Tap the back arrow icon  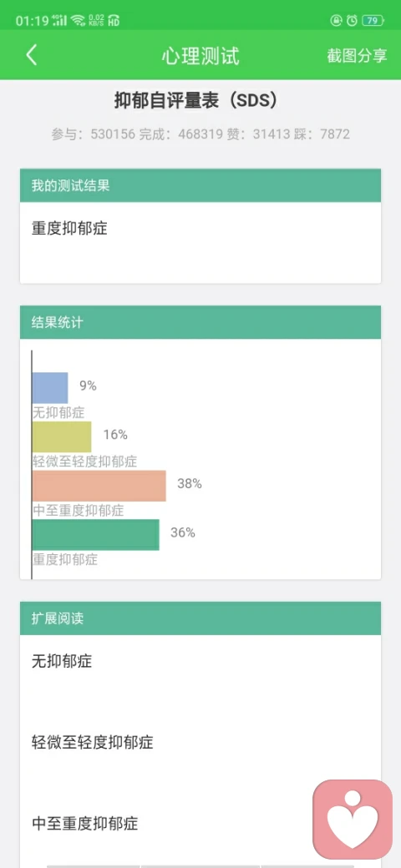pyautogui.click(x=32, y=55)
